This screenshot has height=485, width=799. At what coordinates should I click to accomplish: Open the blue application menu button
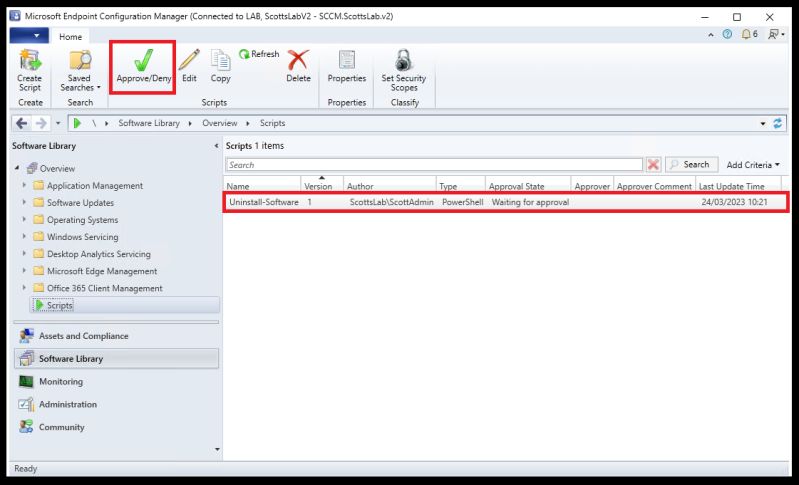[29, 36]
